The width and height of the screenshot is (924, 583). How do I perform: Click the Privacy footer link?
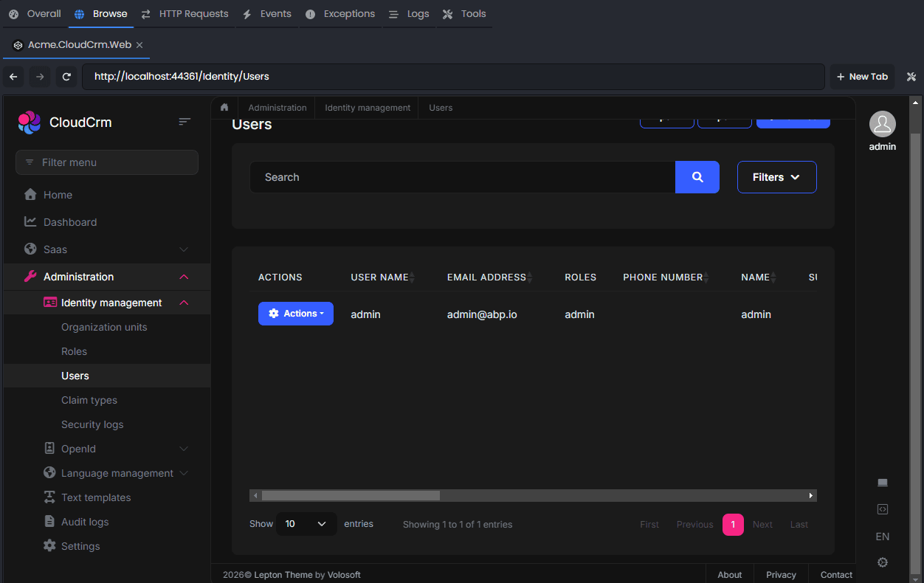tap(781, 575)
